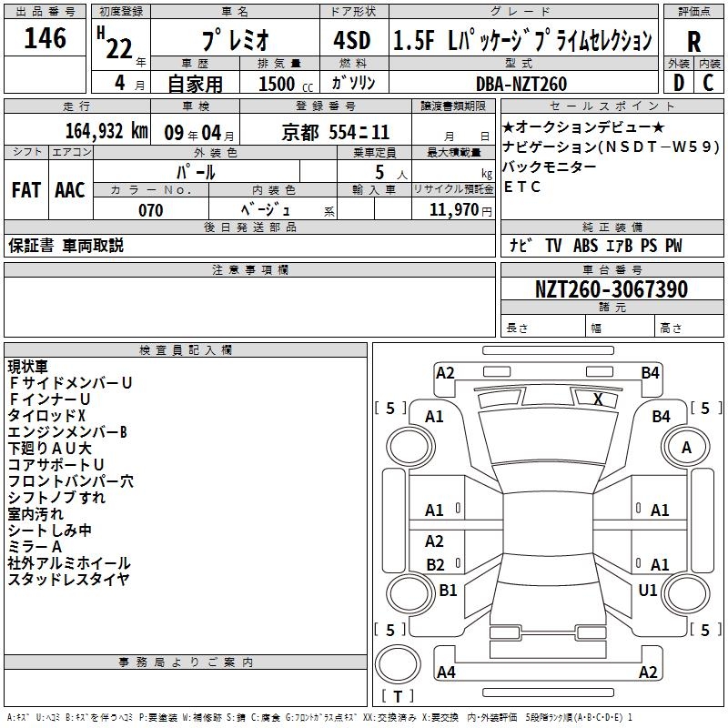
Task: Click the ETC sales point
Action: [521, 187]
